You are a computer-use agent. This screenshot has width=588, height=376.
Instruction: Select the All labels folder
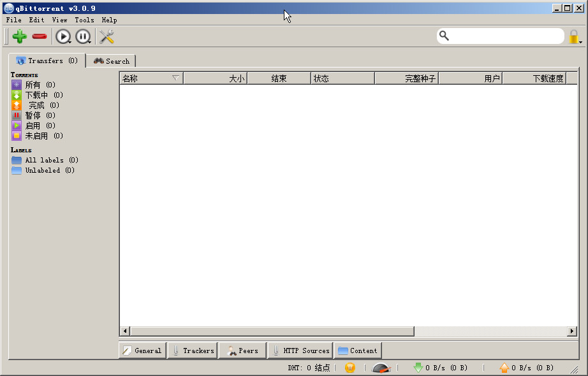pos(45,160)
